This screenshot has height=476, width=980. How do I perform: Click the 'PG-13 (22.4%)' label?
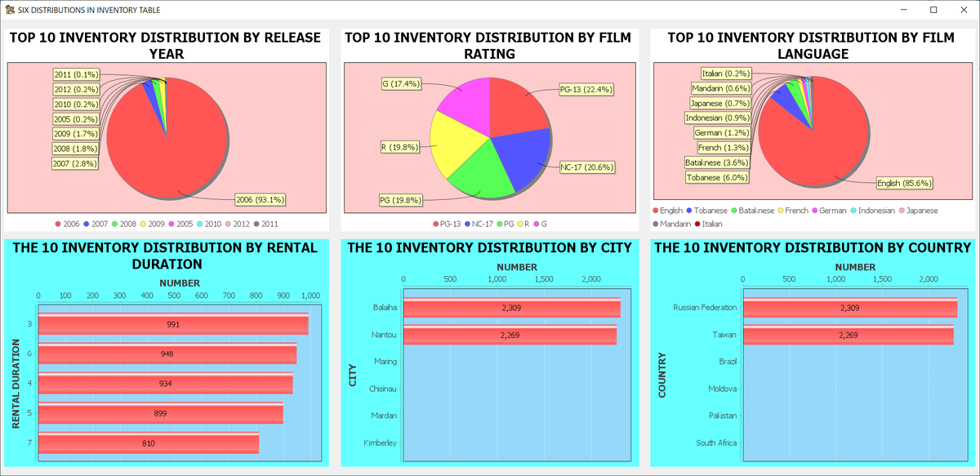(x=586, y=90)
